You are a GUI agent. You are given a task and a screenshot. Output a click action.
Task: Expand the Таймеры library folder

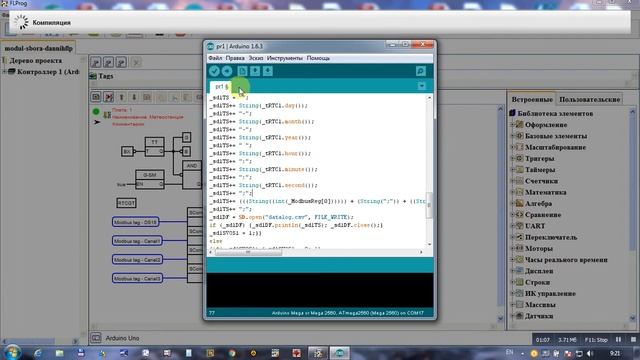point(512,170)
